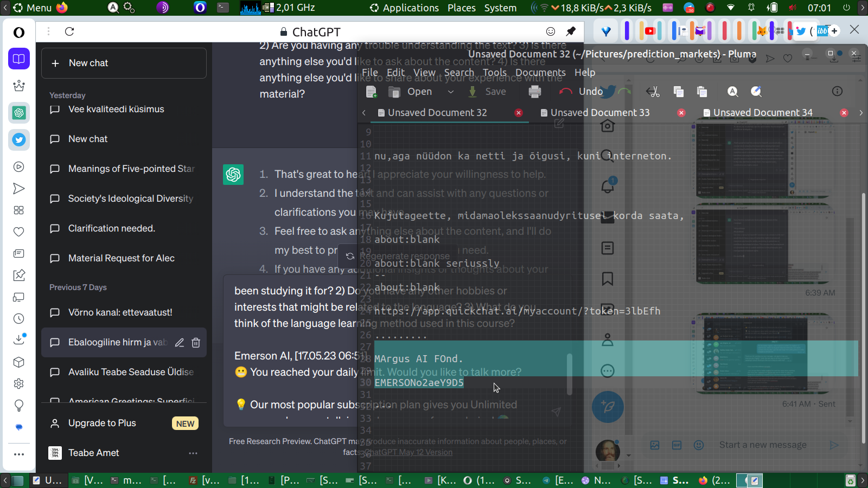
Task: Redo the last action in Pluma toolbar
Action: click(x=624, y=92)
